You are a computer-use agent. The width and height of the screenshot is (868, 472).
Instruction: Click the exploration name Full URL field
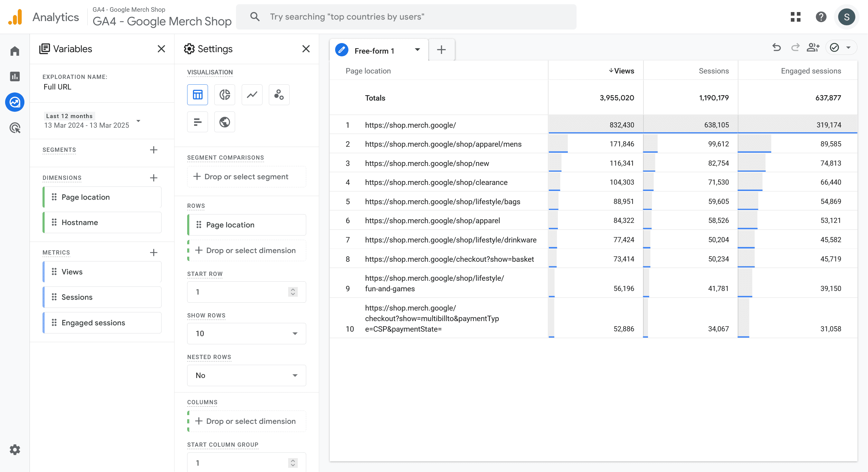pyautogui.click(x=58, y=87)
